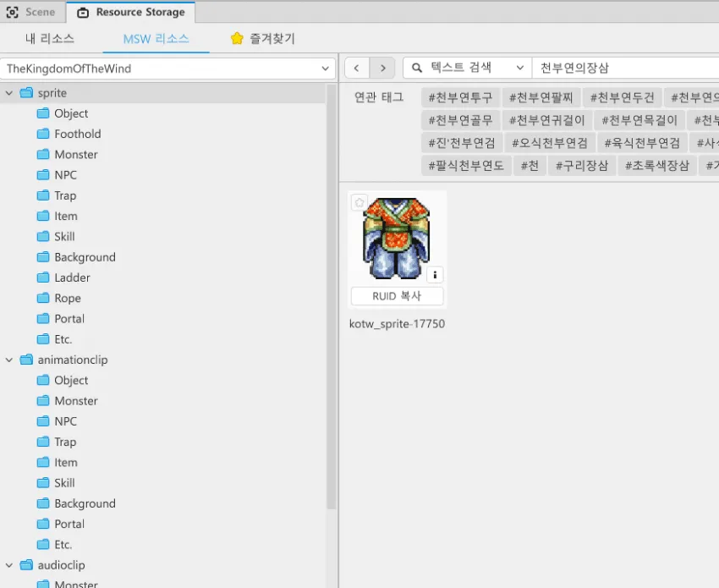719x588 pixels.
Task: Click the back navigation arrow button
Action: (357, 68)
